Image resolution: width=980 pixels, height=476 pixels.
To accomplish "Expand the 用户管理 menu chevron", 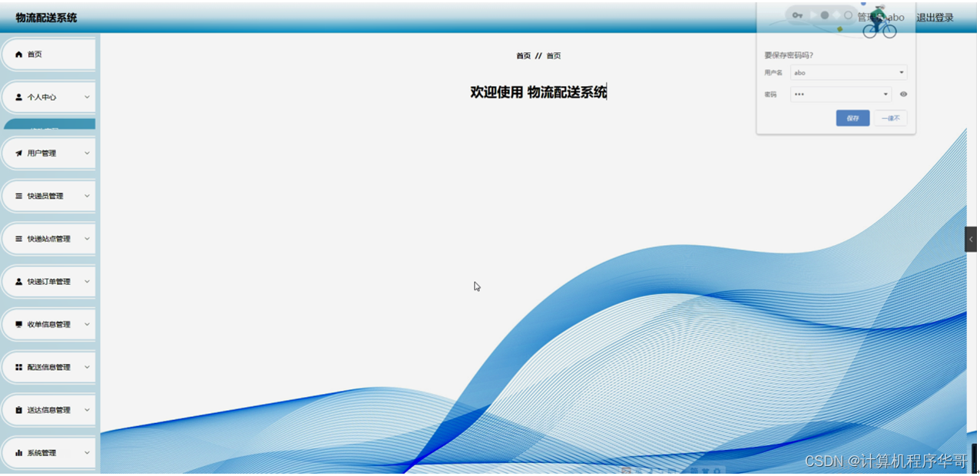I will pos(87,154).
